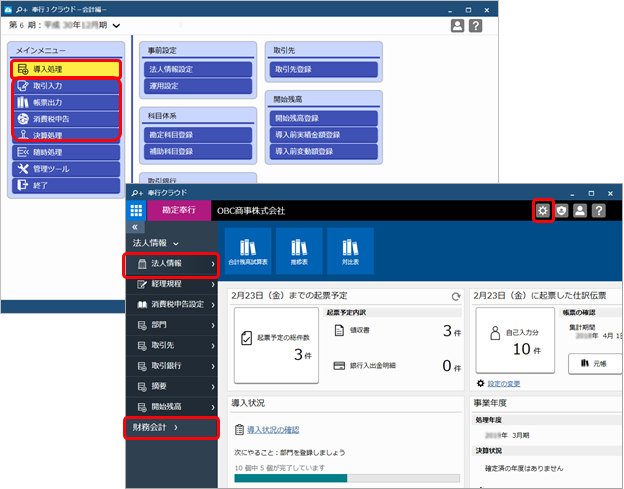Open 決算処理 in the main menu
624x489 pixels.
[x=66, y=135]
